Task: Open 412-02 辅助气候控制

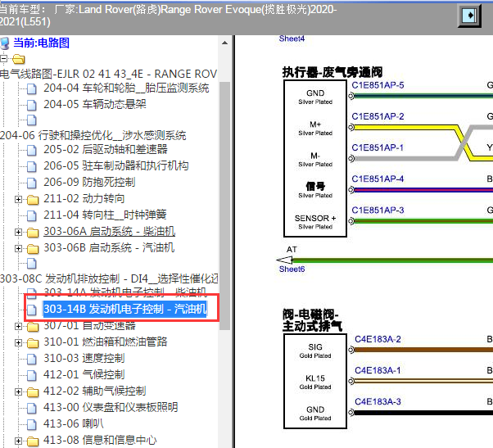Action: [x=95, y=391]
